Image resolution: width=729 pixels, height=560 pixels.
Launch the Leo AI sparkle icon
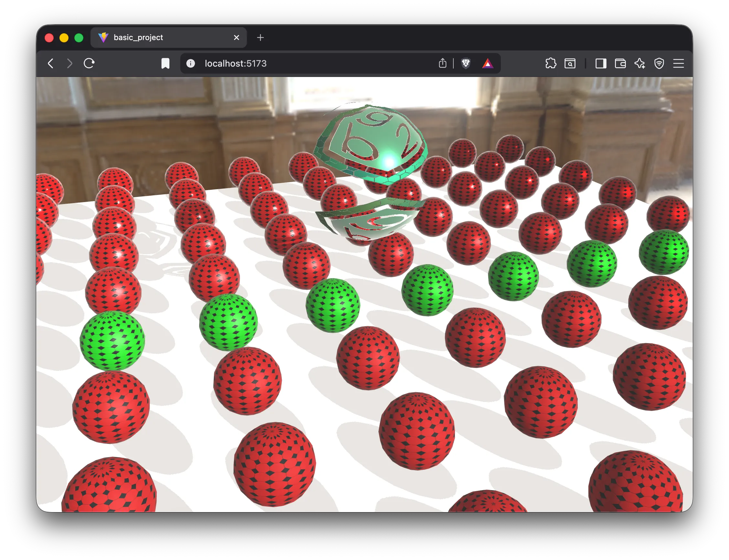tap(640, 63)
